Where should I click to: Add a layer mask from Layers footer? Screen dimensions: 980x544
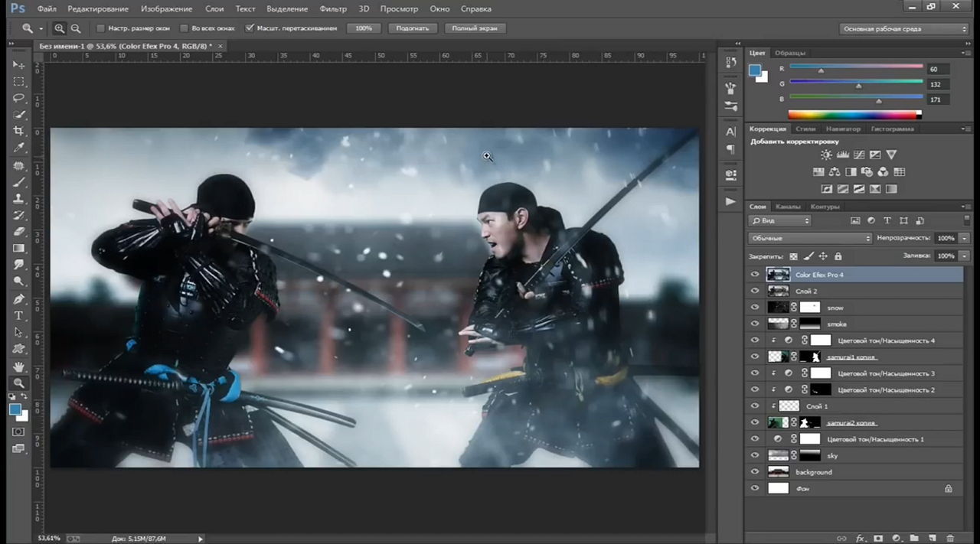click(878, 539)
